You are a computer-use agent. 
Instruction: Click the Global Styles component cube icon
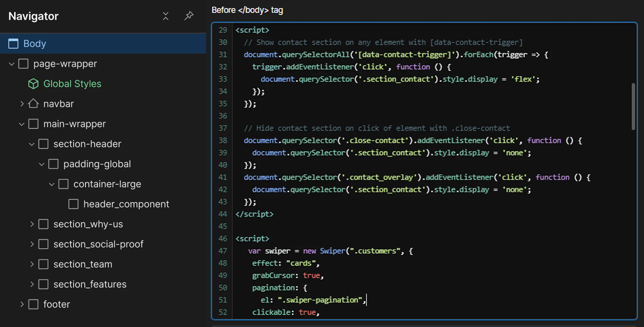[x=33, y=84]
